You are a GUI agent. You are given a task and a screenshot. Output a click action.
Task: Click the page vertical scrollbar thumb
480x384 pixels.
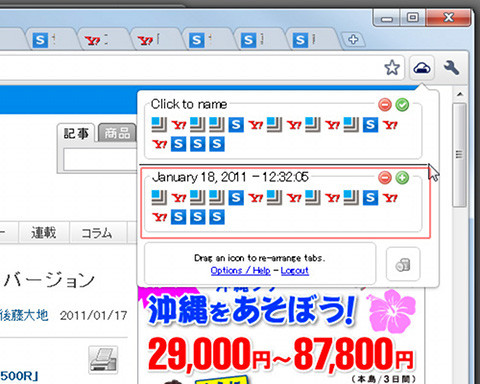click(x=460, y=155)
